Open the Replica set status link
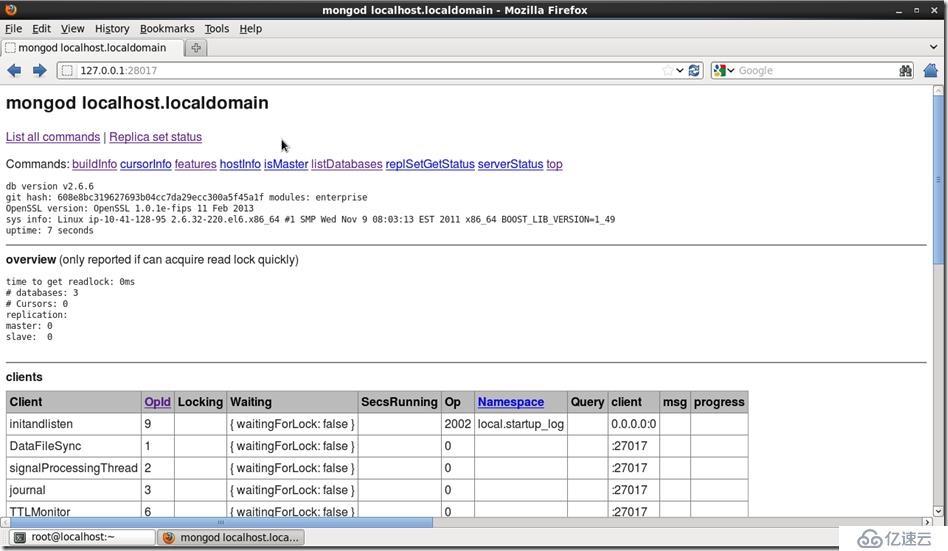The width and height of the screenshot is (948, 551). tap(155, 137)
